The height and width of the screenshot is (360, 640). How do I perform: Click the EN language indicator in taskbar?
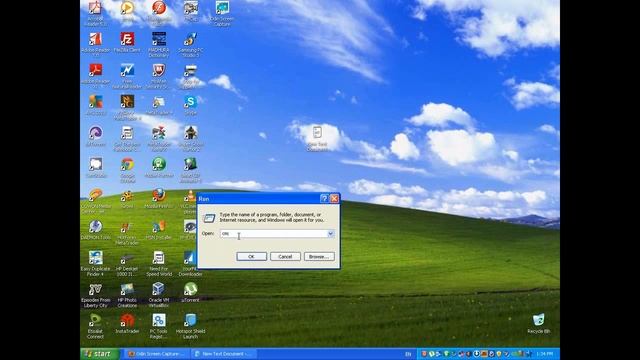tap(408, 354)
